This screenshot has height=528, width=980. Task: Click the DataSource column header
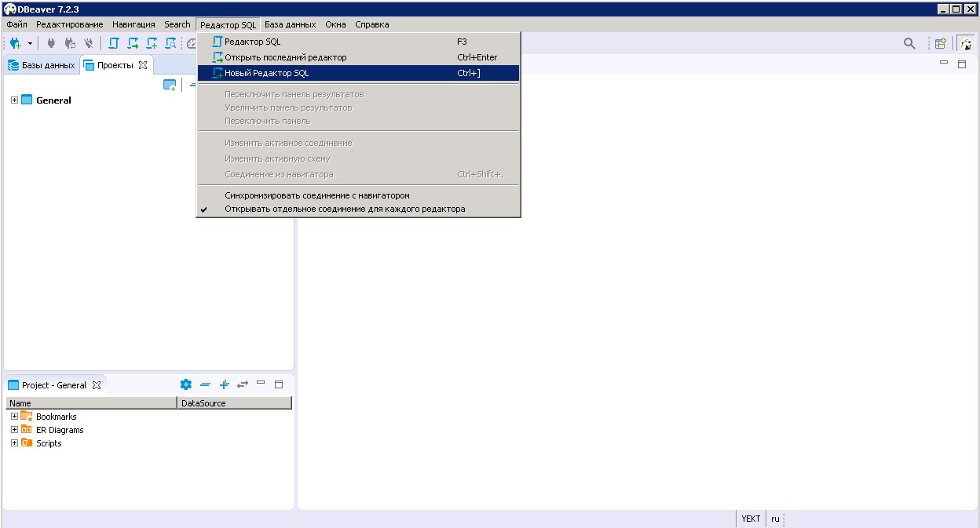pyautogui.click(x=235, y=403)
